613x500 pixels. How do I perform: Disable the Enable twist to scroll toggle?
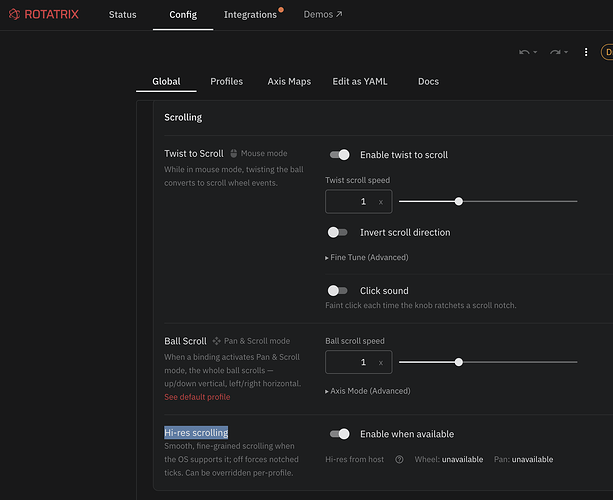point(339,155)
